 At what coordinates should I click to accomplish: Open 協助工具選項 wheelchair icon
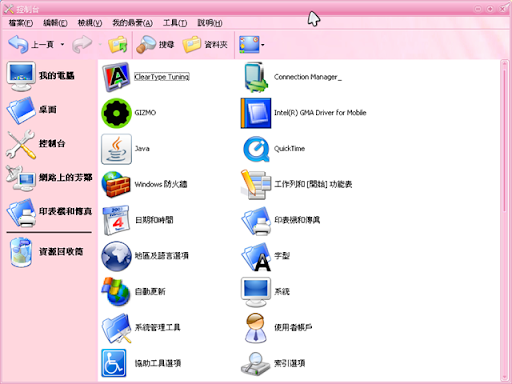pyautogui.click(x=114, y=363)
